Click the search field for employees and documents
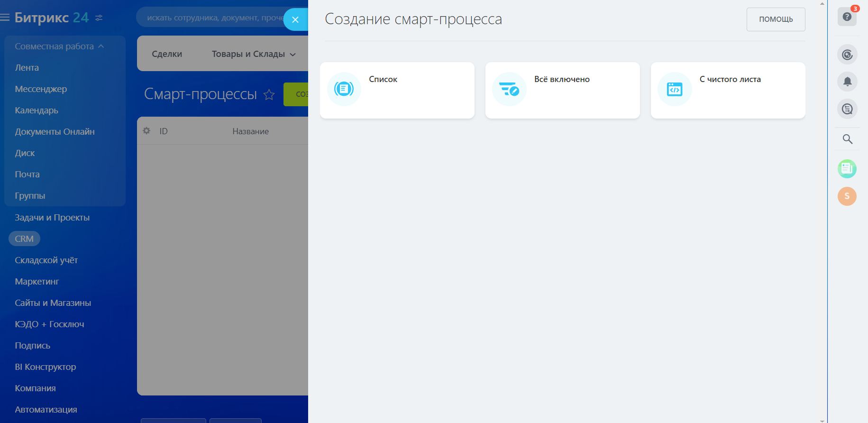Viewport: 868px width, 423px height. tap(211, 18)
